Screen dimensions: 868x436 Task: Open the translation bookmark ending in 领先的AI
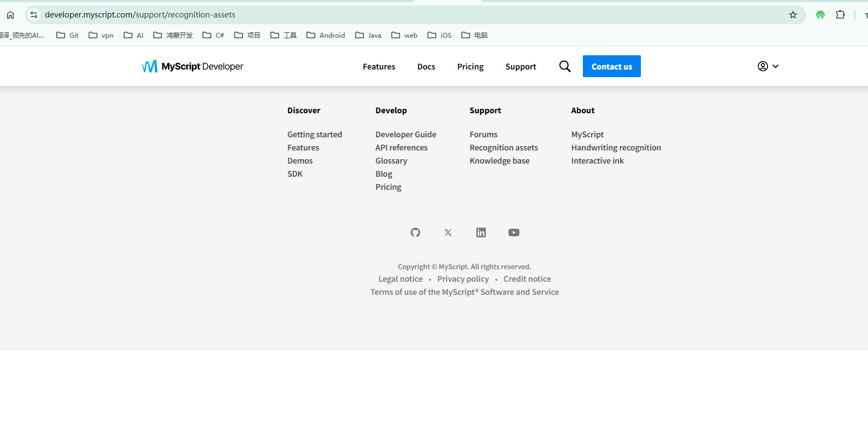coord(22,35)
